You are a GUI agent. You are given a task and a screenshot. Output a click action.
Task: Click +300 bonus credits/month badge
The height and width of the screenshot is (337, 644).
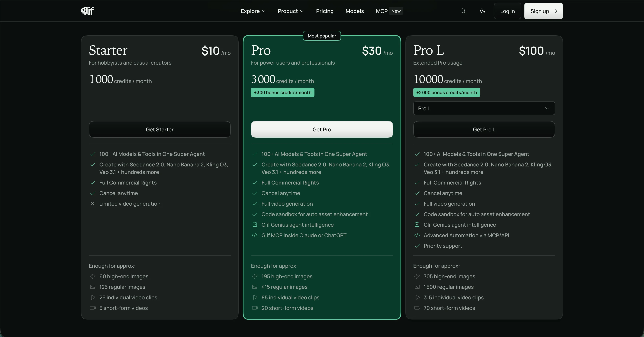[282, 92]
